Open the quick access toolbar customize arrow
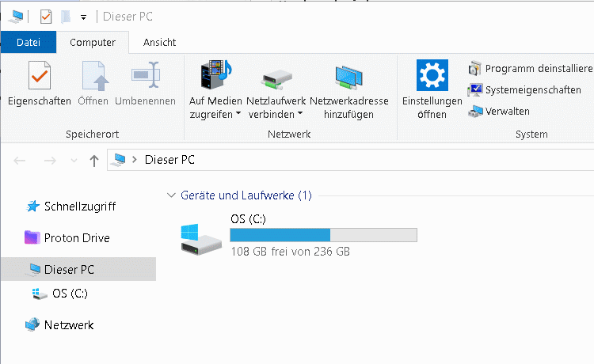Viewport: 594px width, 364px height. 83,17
